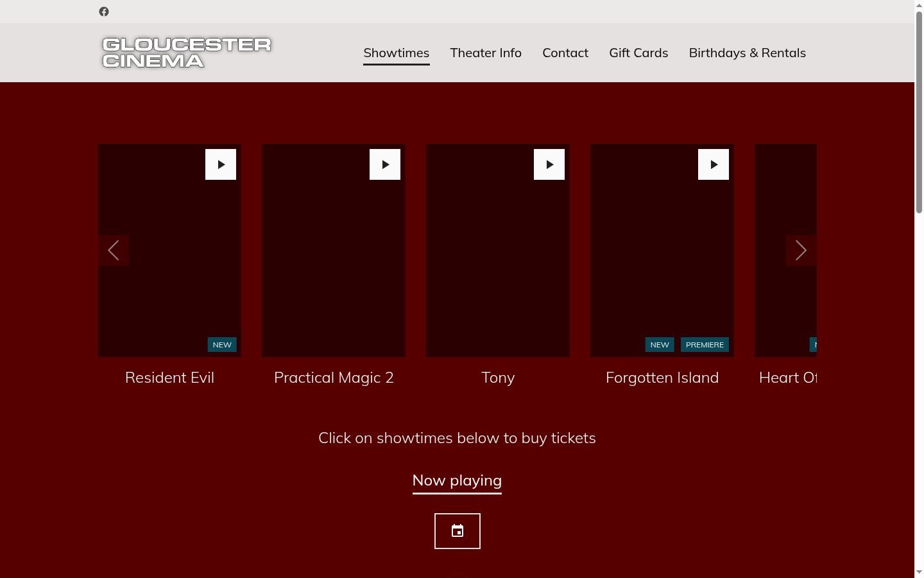The image size is (924, 578).
Task: Open the Practical Magic 2 movie title
Action: pyautogui.click(x=334, y=378)
